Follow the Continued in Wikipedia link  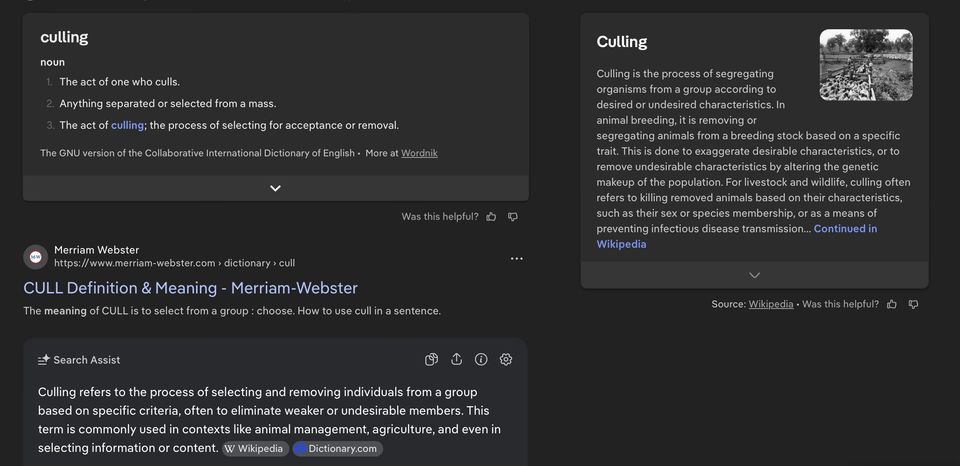click(x=737, y=236)
